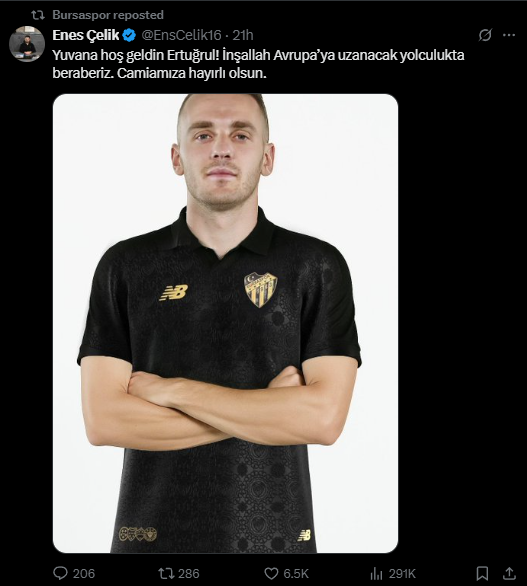
Task: Open the three-dot more options menu
Action: click(509, 35)
